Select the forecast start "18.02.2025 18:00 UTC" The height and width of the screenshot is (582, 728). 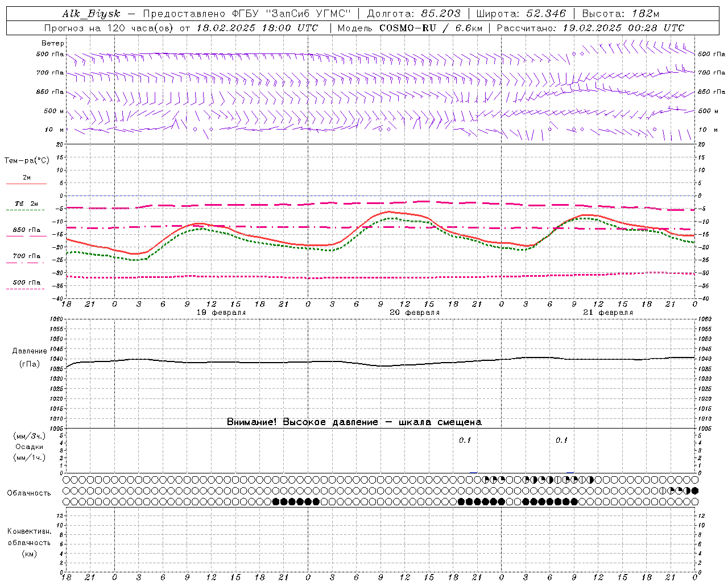tap(257, 28)
